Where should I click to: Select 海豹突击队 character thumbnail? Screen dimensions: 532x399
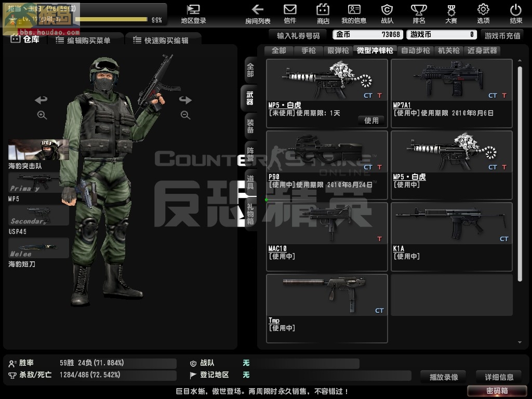38,150
